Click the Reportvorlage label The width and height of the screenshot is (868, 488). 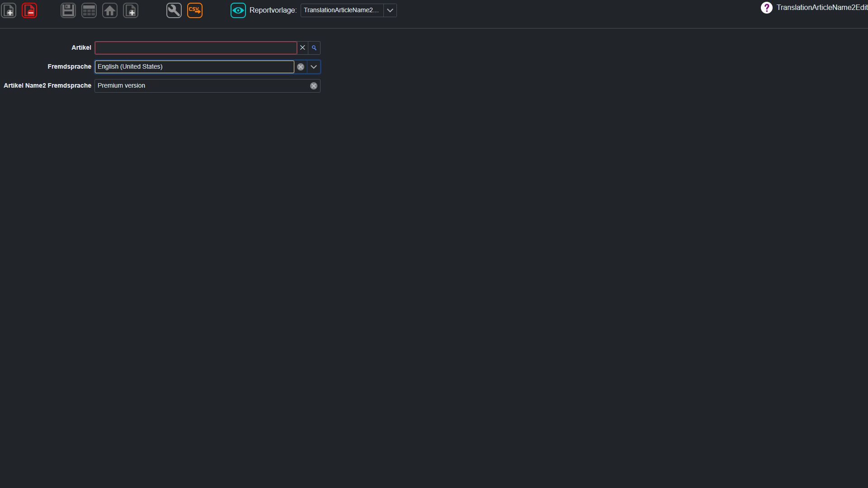[273, 10]
